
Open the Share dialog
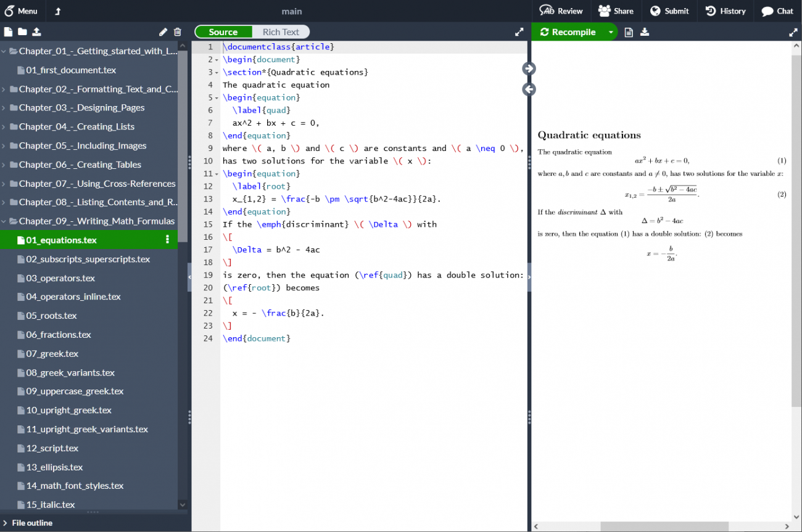coord(616,10)
